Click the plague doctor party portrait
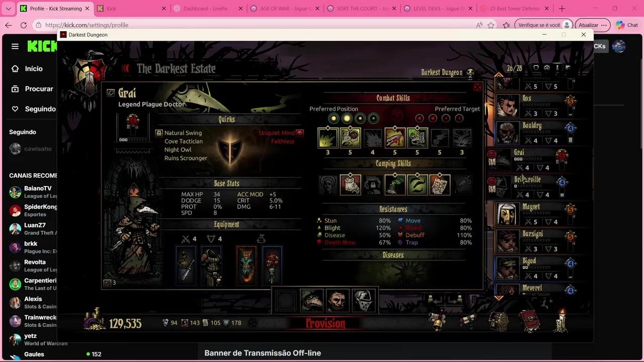 click(x=312, y=301)
